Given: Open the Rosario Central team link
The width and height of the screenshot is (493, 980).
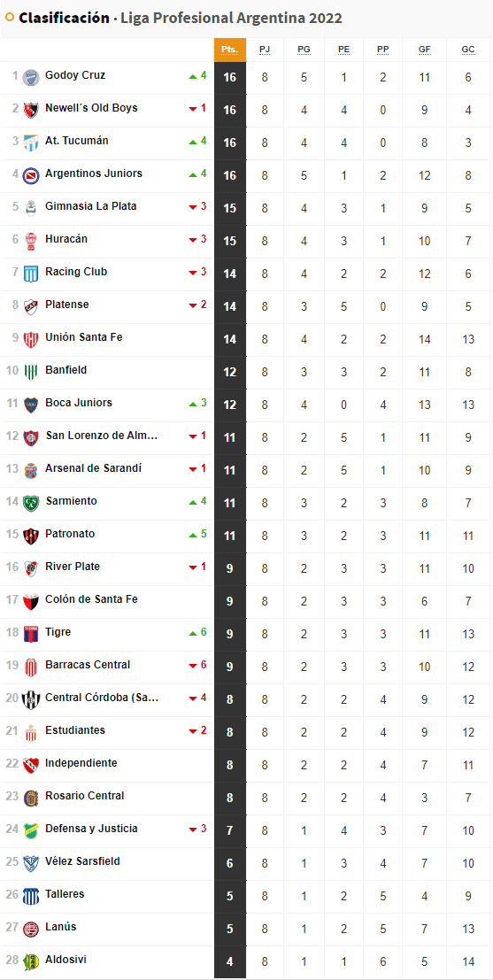Looking at the screenshot, I should point(84,796).
